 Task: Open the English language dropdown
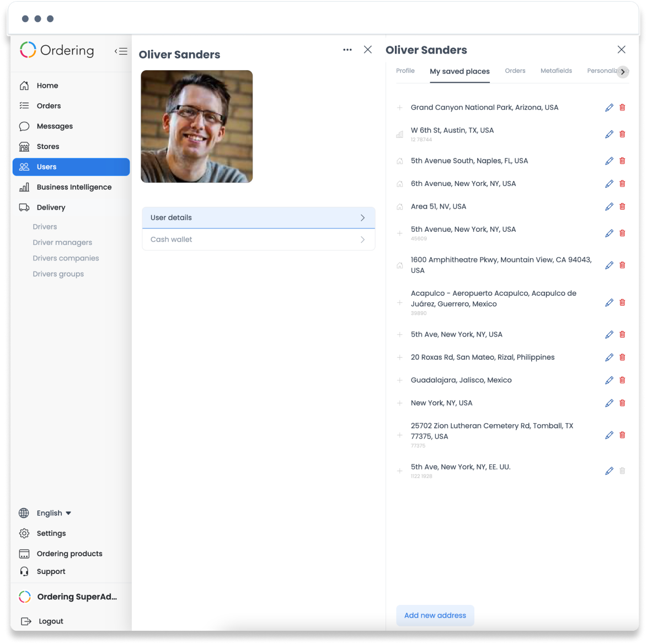(x=54, y=513)
